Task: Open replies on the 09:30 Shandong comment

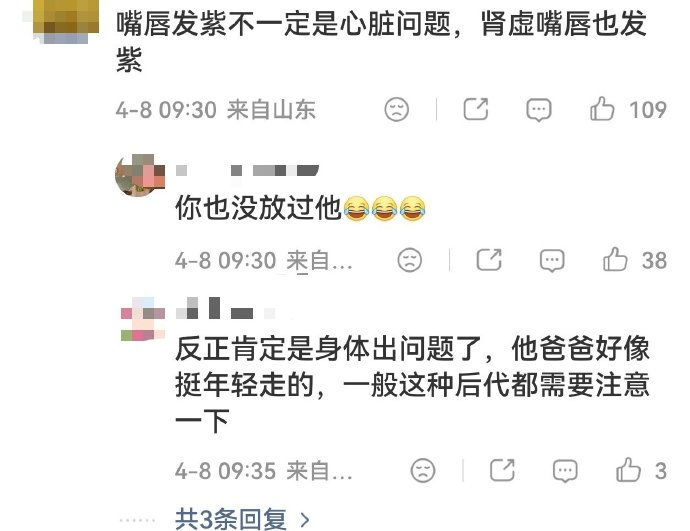Action: pyautogui.click(x=539, y=109)
